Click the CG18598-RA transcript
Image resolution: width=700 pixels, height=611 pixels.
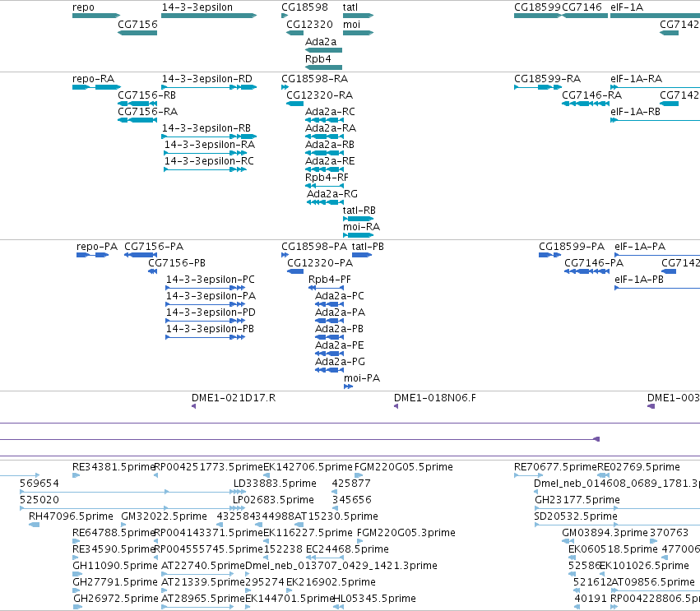click(285, 87)
